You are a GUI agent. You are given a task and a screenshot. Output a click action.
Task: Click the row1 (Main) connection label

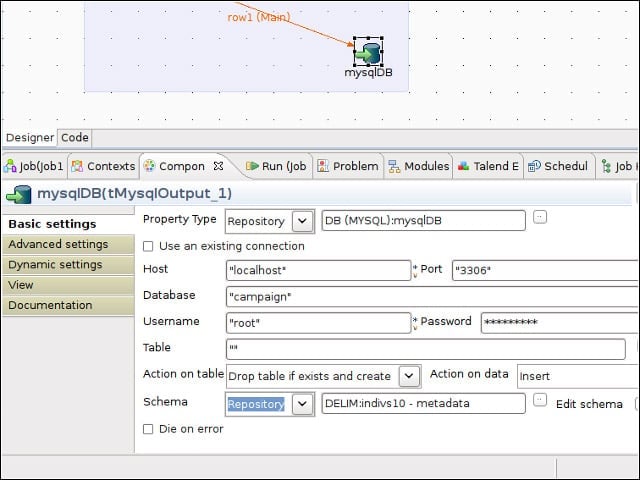(x=259, y=17)
